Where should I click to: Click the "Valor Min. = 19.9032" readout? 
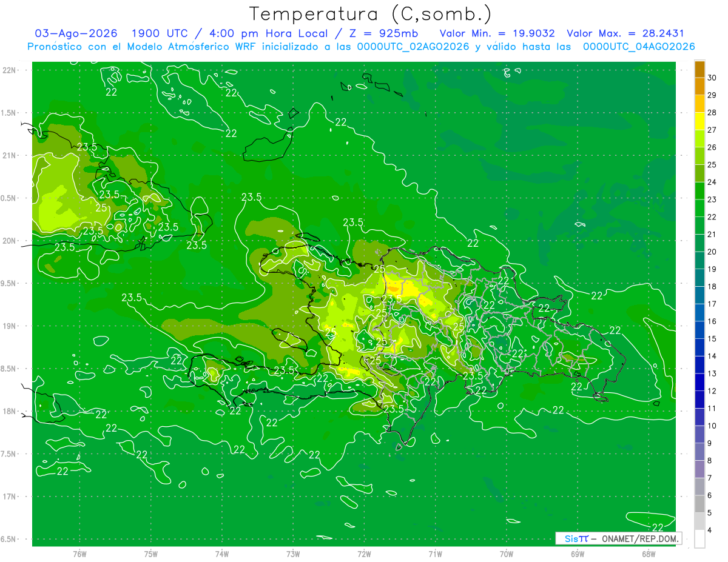[x=497, y=34]
